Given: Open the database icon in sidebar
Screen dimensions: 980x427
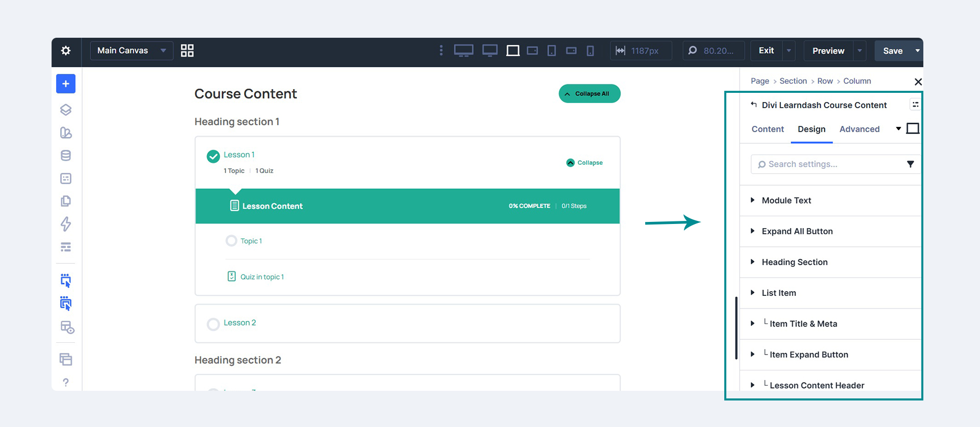Looking at the screenshot, I should pos(66,156).
